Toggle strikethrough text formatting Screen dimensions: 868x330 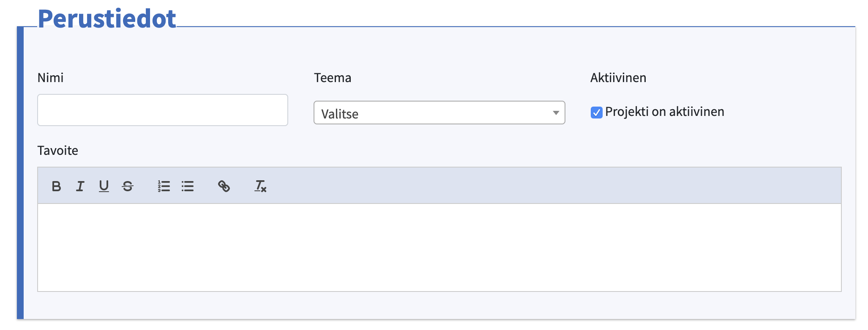128,186
